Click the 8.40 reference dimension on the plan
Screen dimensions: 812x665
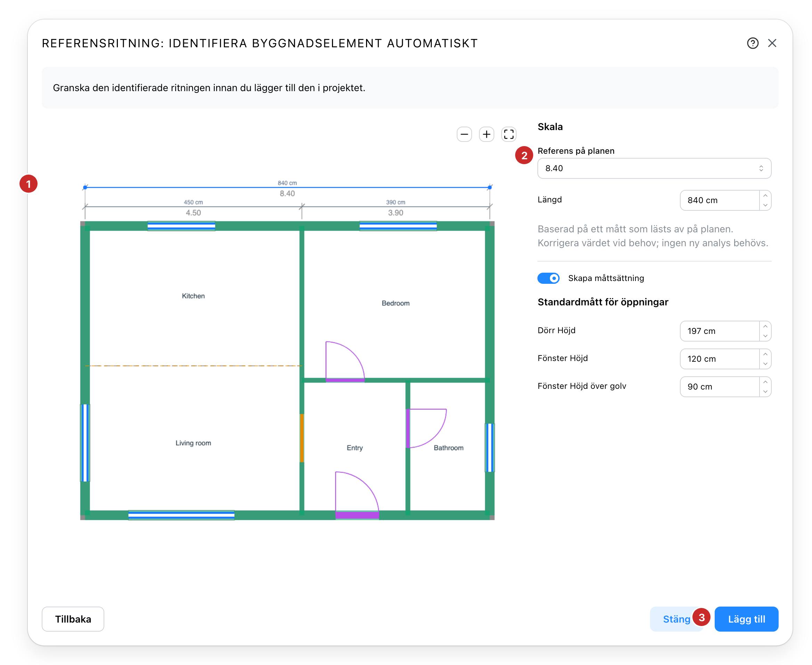pos(287,193)
